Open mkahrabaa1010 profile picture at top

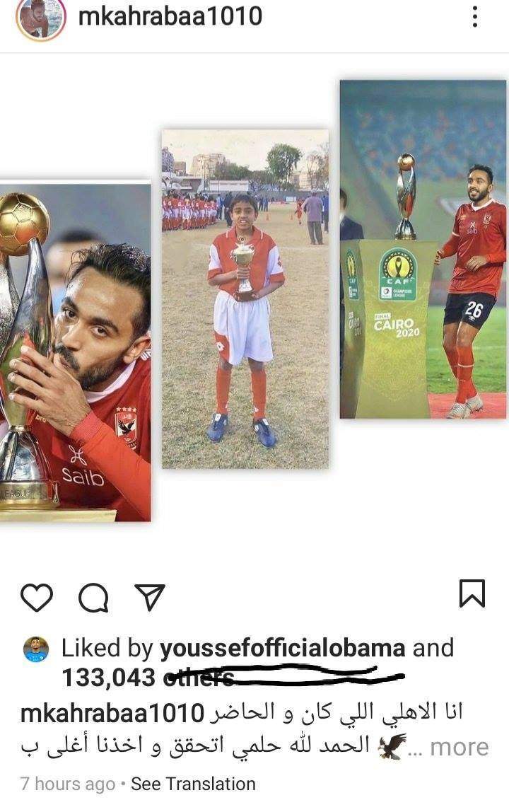tap(41, 18)
